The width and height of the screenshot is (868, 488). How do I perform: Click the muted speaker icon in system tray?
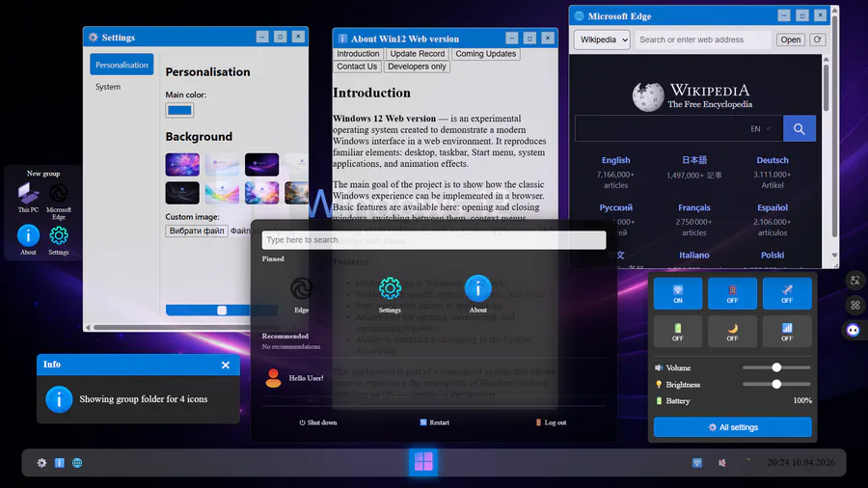click(x=722, y=463)
